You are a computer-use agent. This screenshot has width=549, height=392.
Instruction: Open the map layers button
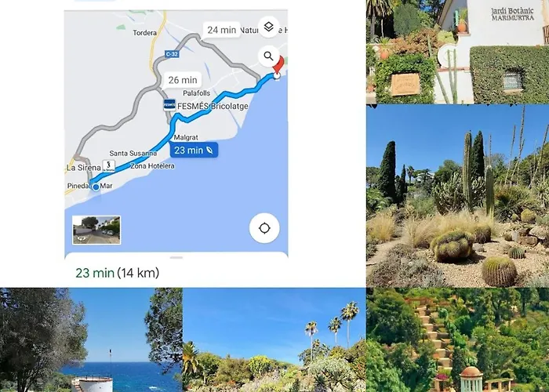pyautogui.click(x=268, y=27)
